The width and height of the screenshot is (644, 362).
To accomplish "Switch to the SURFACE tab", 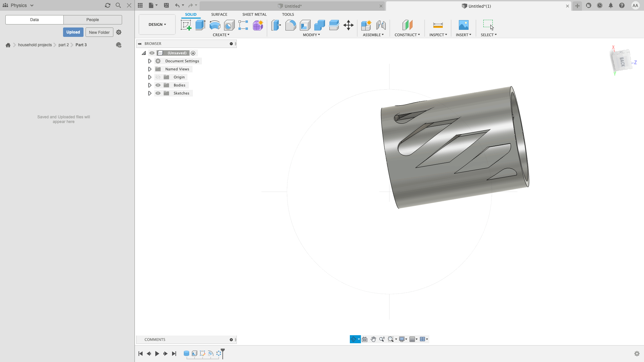I will pyautogui.click(x=219, y=14).
